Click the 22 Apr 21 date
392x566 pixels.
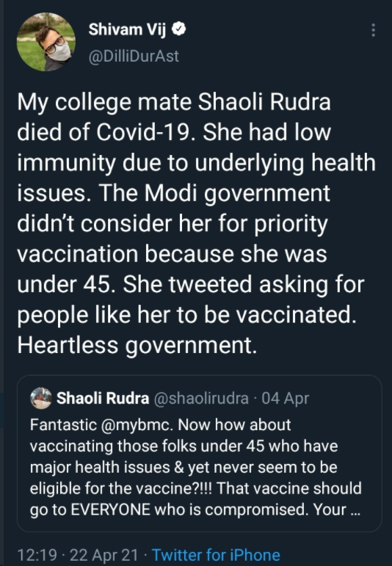click(x=104, y=555)
